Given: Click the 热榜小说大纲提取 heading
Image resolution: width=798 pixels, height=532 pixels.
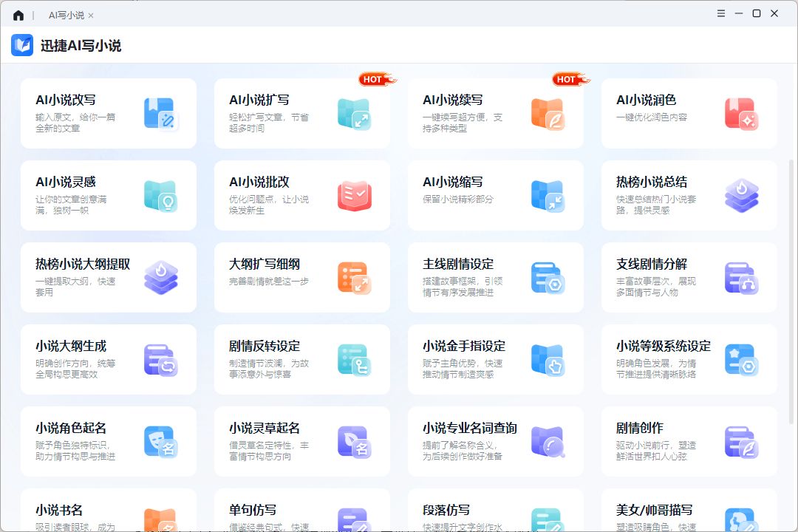Looking at the screenshot, I should point(83,264).
